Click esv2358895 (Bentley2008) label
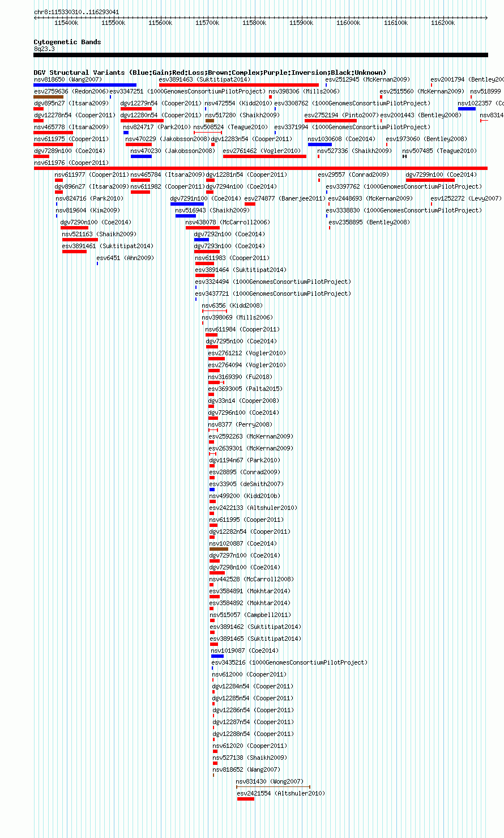 [x=369, y=222]
